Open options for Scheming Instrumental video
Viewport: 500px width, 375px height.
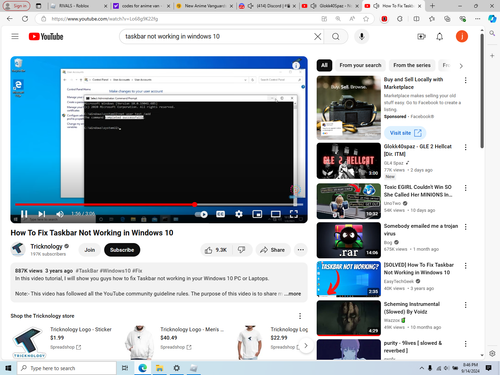point(466,305)
